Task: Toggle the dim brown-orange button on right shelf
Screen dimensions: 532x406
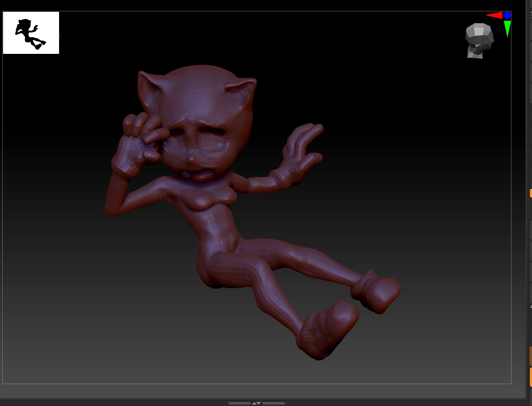Action: (x=530, y=355)
